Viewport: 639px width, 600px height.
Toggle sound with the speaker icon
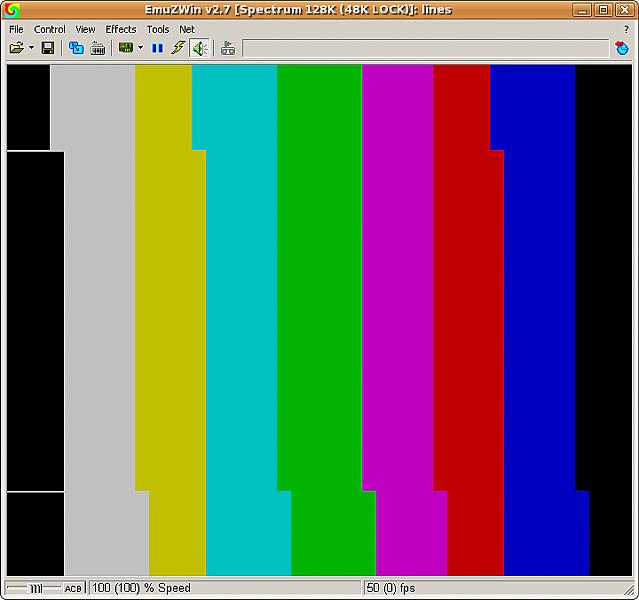pos(200,48)
